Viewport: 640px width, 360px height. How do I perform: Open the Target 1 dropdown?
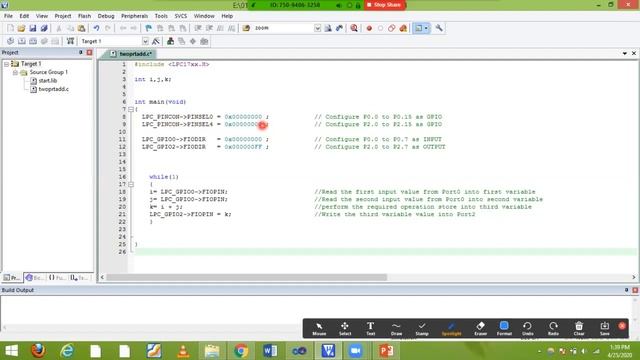pos(145,41)
